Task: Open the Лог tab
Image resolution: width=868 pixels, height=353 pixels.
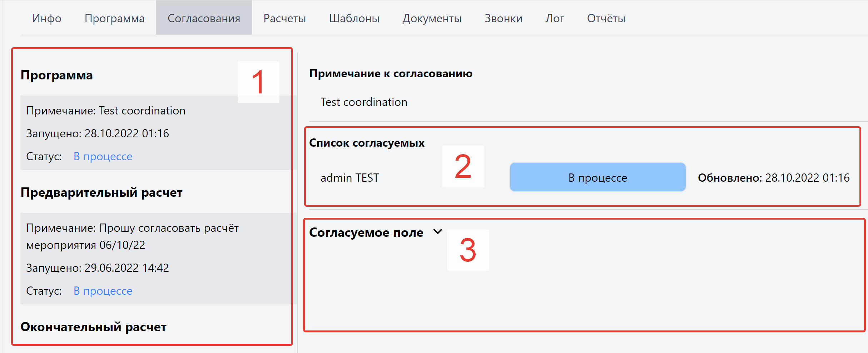Action: [554, 18]
